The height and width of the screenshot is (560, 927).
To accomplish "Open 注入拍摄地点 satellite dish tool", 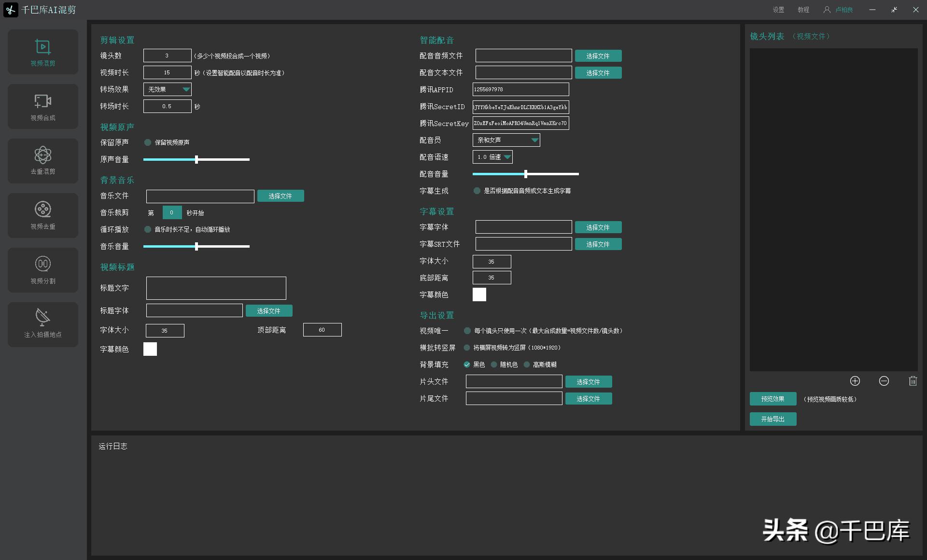I will coord(43,324).
